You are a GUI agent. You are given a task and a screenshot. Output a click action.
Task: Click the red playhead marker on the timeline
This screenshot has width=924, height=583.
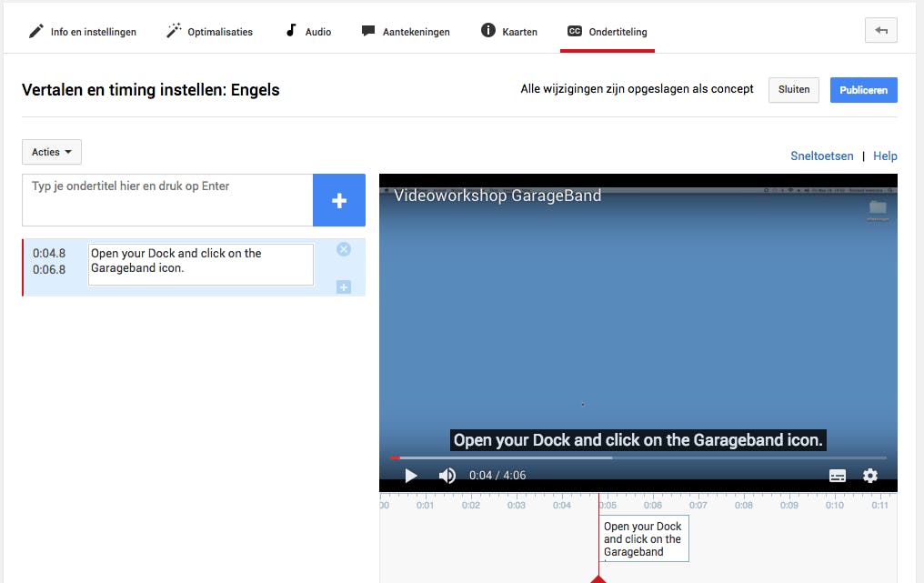coord(598,578)
